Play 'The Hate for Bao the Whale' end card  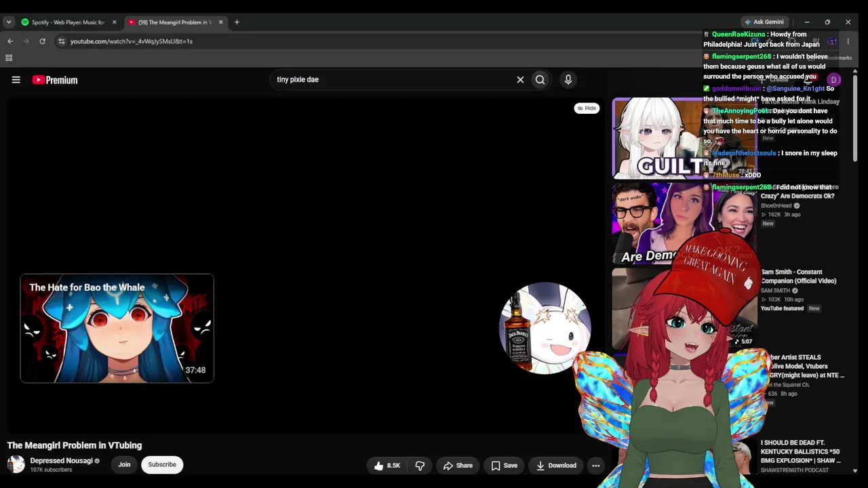coord(117,329)
